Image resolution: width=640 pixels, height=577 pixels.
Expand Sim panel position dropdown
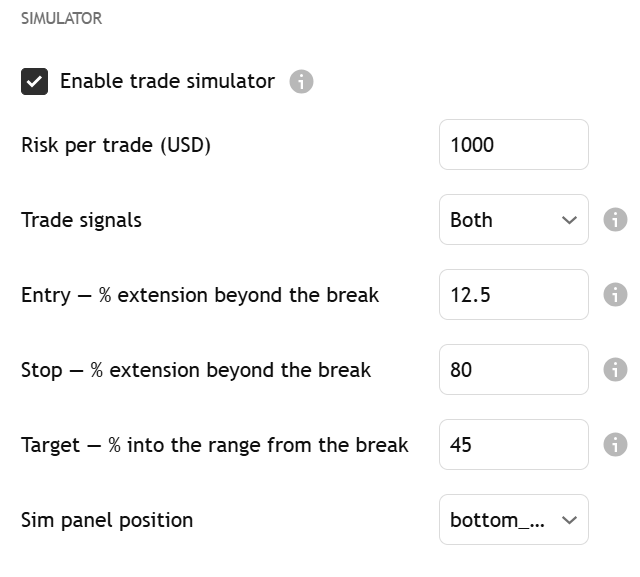coord(513,519)
